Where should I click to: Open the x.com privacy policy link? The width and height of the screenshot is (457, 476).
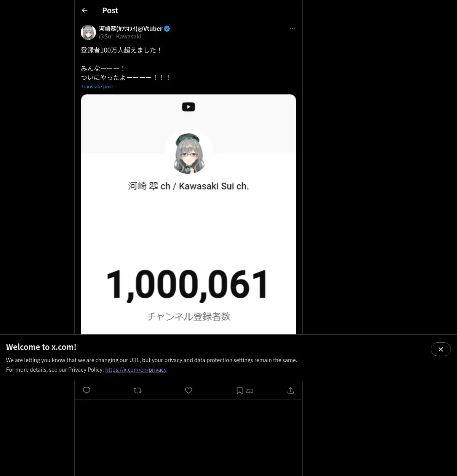point(136,369)
